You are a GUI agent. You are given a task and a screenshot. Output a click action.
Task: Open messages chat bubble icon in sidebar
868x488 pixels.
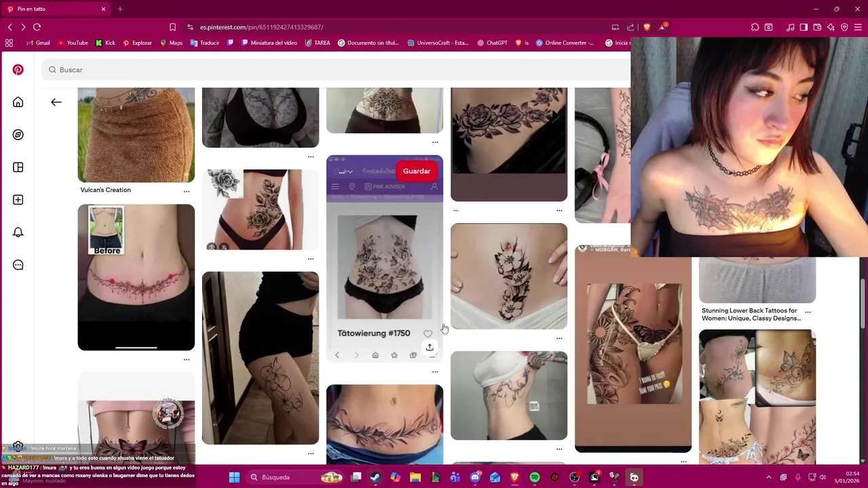pos(18,265)
